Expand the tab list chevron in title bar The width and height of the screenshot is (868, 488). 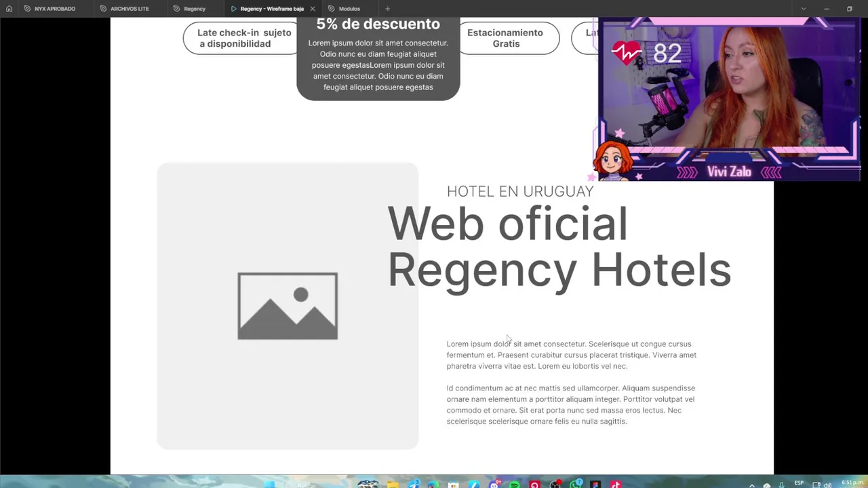pyautogui.click(x=804, y=9)
